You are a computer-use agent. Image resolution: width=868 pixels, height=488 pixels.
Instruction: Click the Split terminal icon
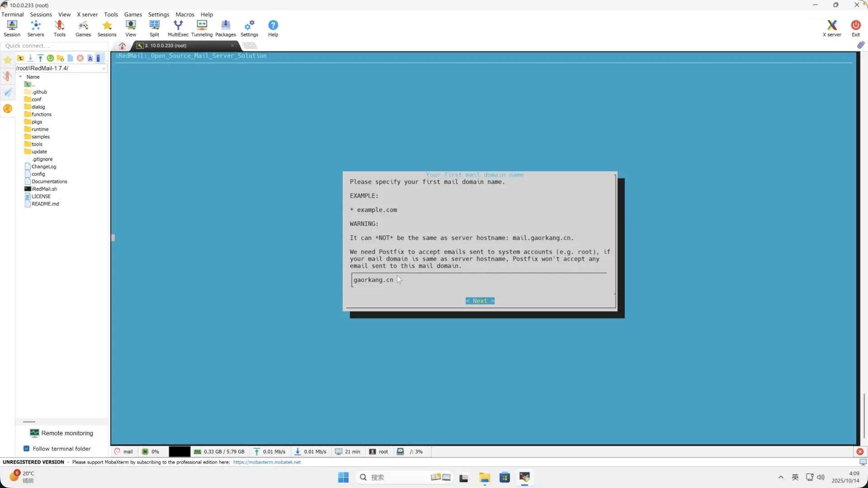[154, 28]
